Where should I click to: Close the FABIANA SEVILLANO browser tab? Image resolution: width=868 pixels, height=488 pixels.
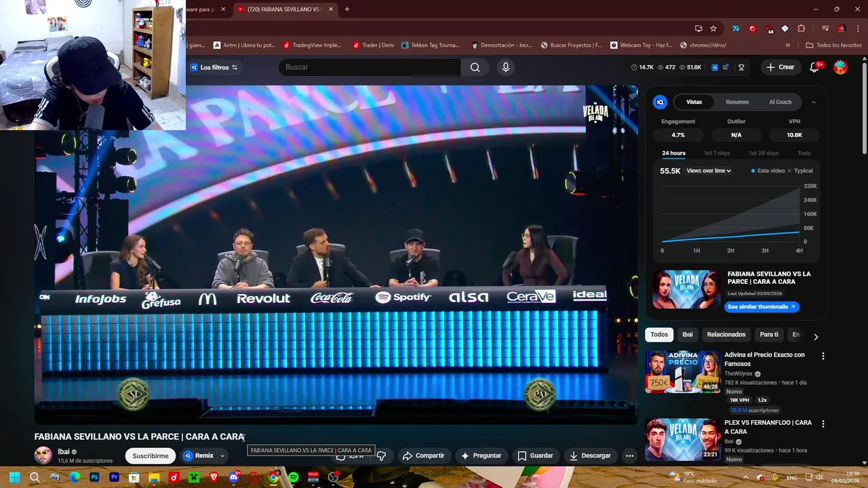click(331, 9)
